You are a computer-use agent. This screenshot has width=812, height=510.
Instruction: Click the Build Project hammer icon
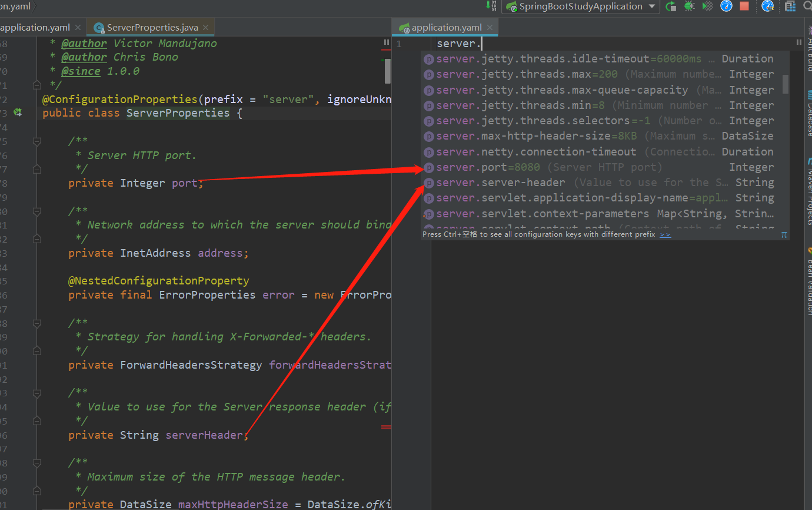(491, 6)
